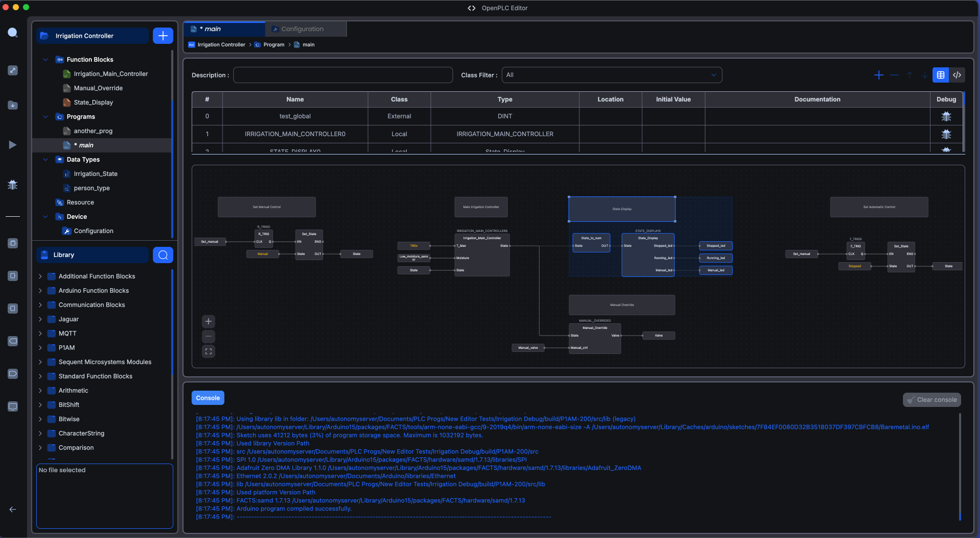
Task: Click the search magnifier in left sidebar
Action: click(x=13, y=33)
